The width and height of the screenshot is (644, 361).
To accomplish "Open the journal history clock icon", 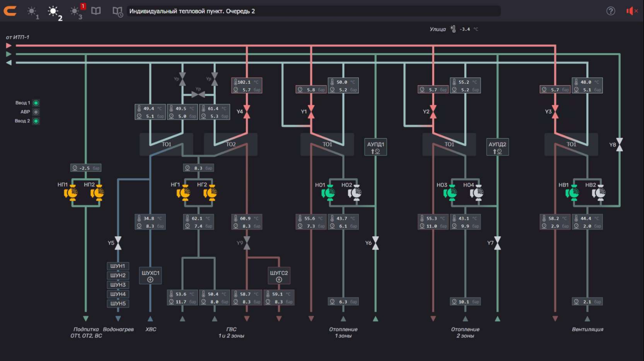I will (117, 11).
